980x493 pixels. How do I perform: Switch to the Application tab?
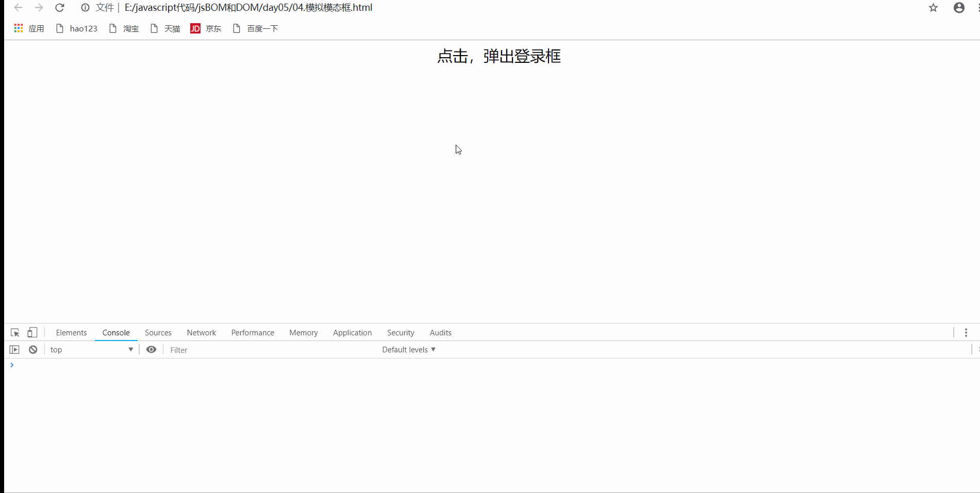click(x=352, y=332)
